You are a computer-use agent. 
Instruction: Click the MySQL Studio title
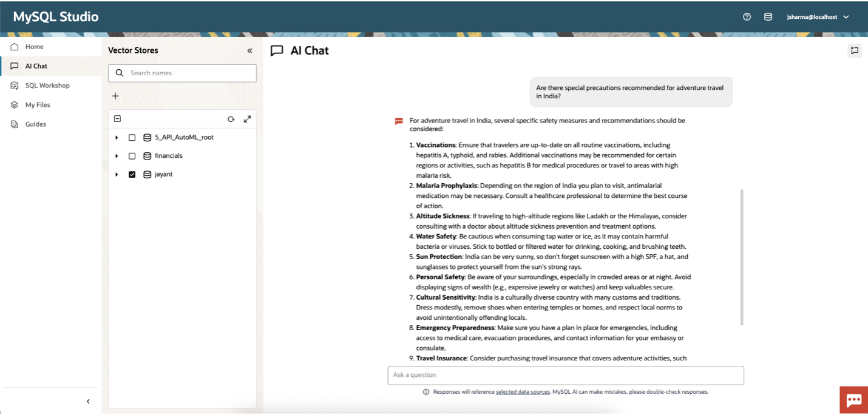[56, 17]
